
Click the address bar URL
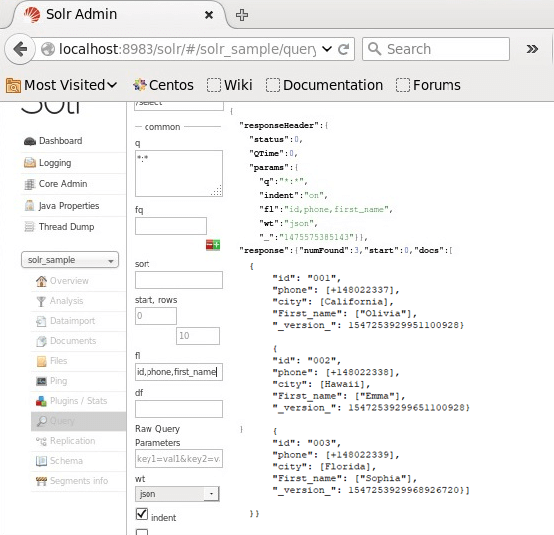187,49
